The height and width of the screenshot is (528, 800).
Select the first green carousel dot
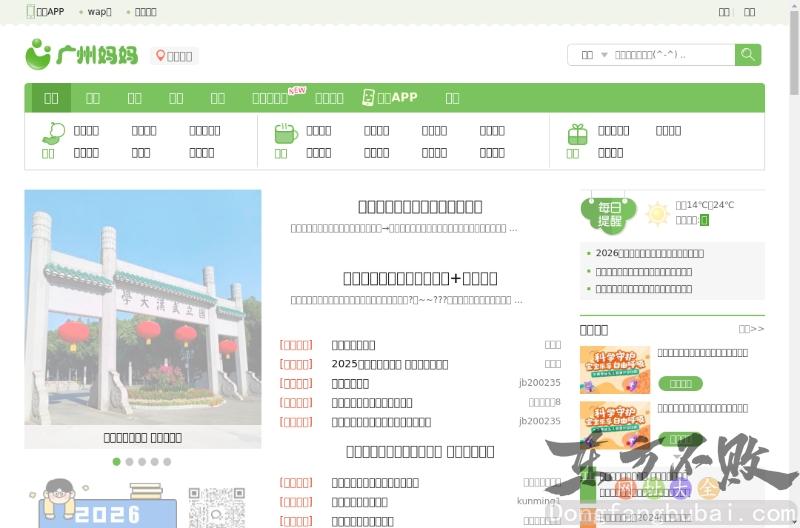(x=117, y=462)
